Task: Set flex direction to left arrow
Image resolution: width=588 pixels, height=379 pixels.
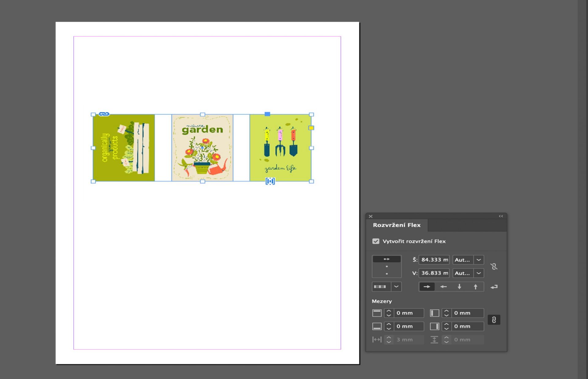Action: (443, 287)
